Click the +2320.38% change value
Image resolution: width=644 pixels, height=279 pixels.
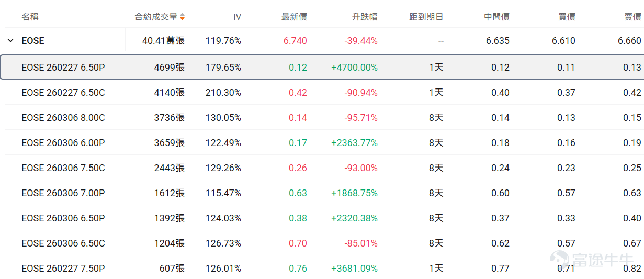coord(354,218)
